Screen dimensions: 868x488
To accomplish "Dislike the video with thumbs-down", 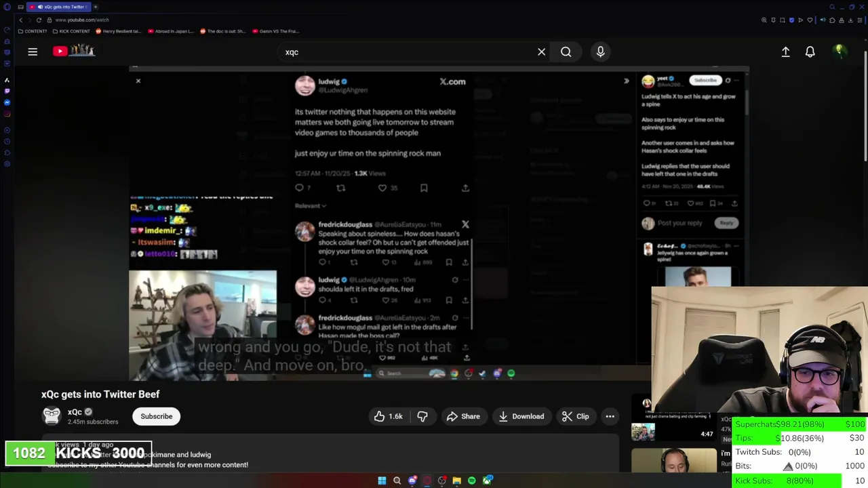I will [422, 416].
